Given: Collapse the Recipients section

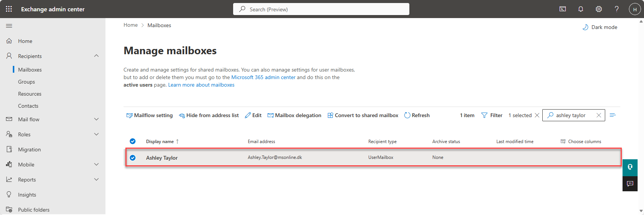Looking at the screenshot, I should pos(96,56).
